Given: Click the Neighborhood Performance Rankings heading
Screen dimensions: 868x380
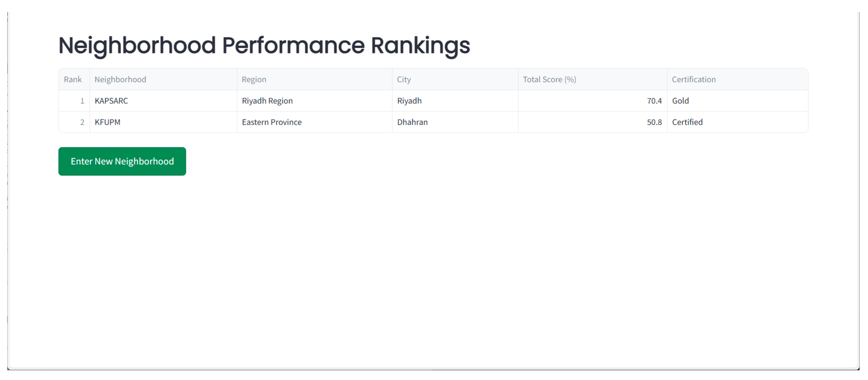Looking at the screenshot, I should 264,45.
